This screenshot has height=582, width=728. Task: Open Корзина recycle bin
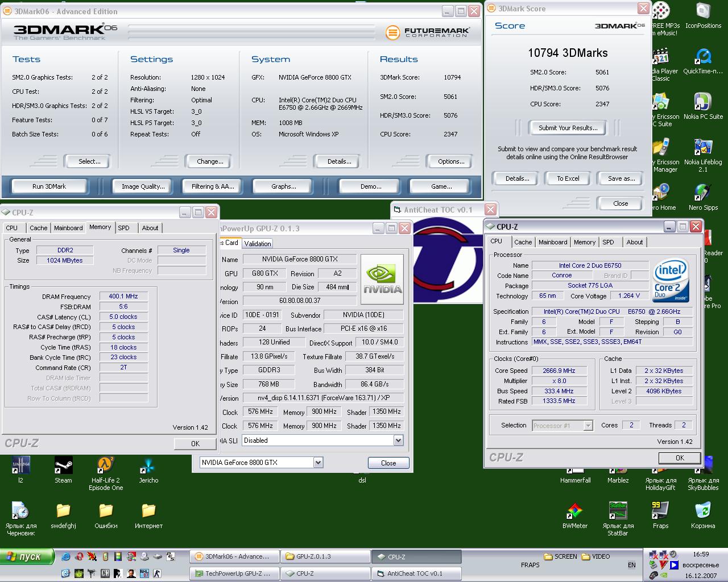coord(703,516)
